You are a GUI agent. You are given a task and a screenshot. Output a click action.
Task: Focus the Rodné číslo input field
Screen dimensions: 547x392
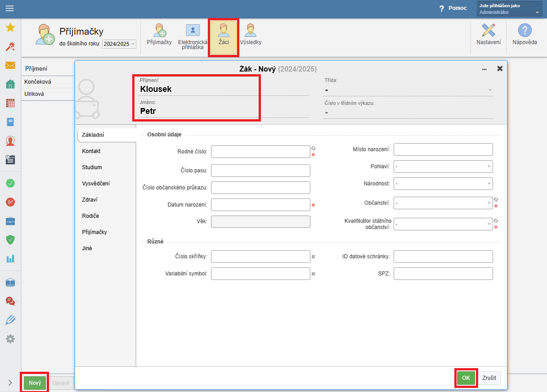[x=260, y=152]
